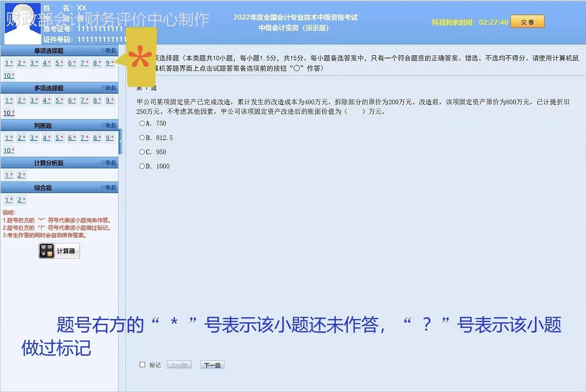Open the 计算器 calculator tool

[x=59, y=250]
